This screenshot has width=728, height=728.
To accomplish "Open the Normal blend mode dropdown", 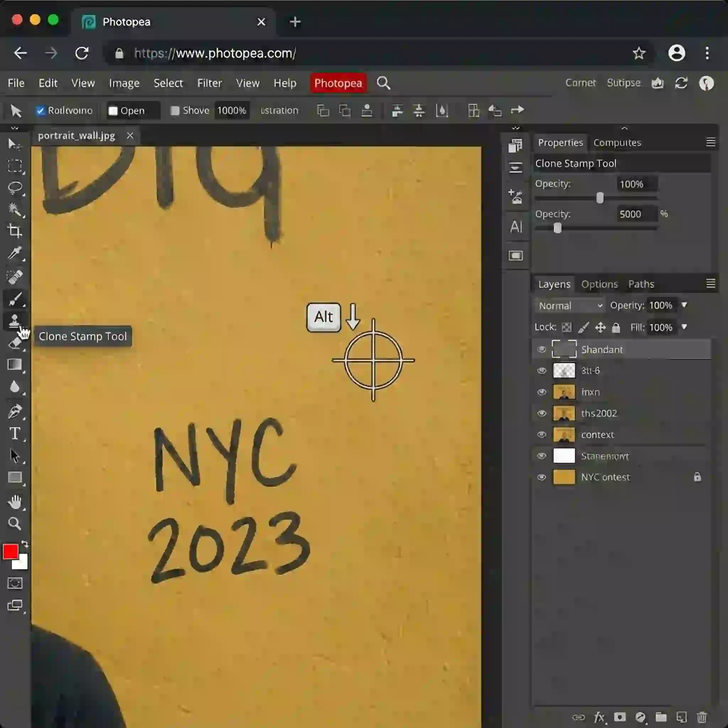I will [x=570, y=306].
